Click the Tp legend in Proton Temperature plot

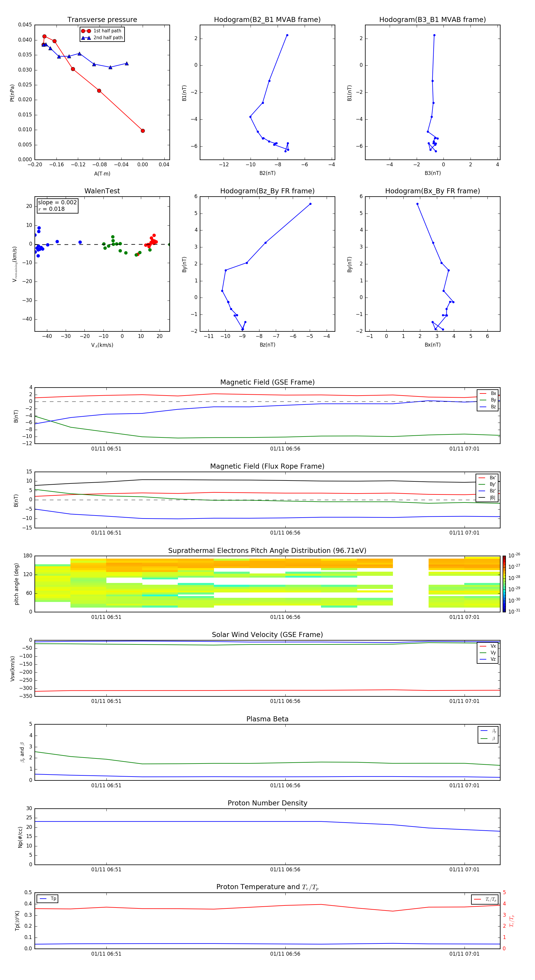(48, 899)
